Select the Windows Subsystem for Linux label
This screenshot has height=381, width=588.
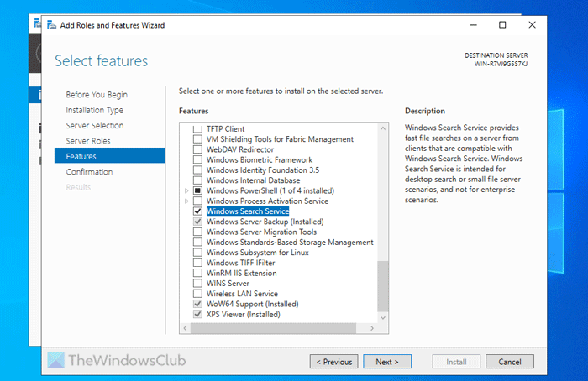coord(258,253)
